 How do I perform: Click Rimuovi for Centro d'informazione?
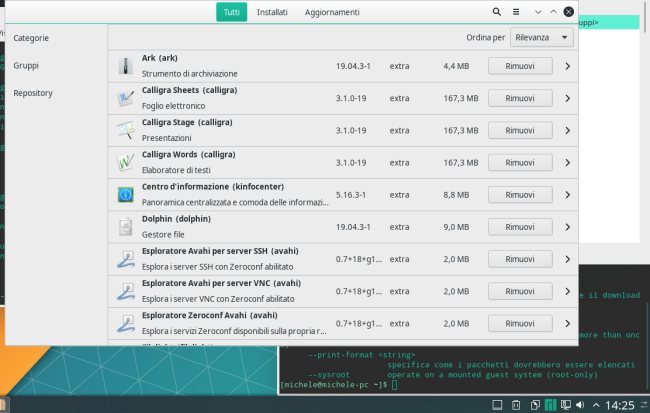point(520,194)
